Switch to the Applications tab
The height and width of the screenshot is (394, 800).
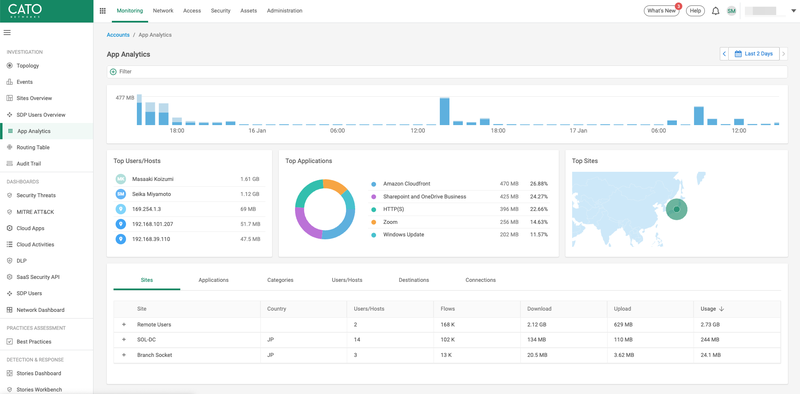213,280
